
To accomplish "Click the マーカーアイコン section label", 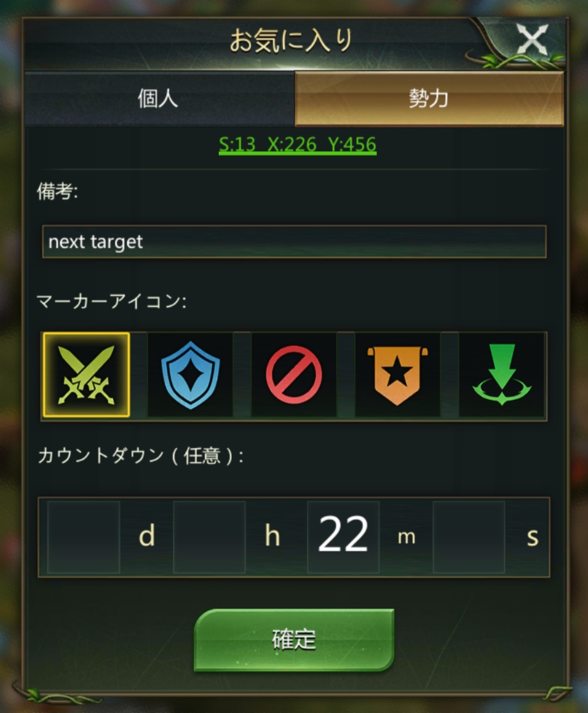I will pyautogui.click(x=112, y=301).
